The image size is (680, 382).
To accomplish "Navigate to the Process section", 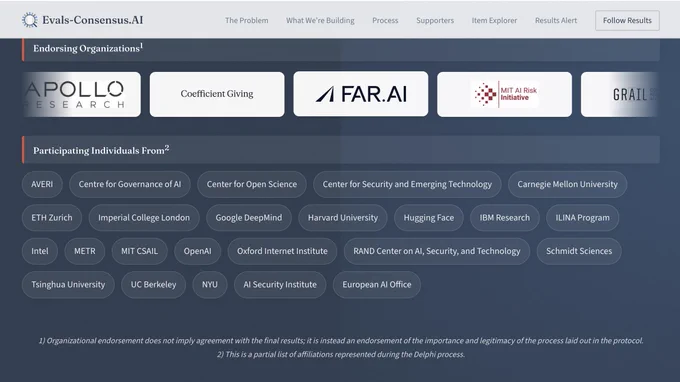I will tap(385, 20).
